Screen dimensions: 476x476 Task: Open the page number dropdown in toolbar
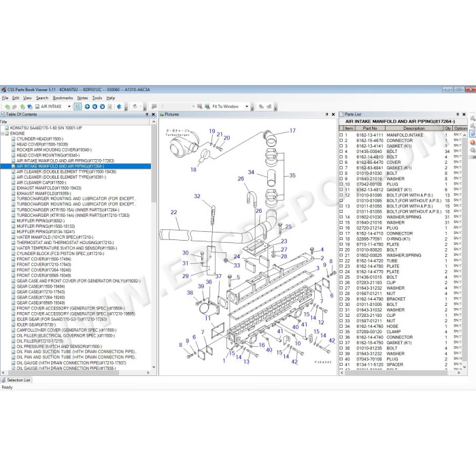click(193, 107)
